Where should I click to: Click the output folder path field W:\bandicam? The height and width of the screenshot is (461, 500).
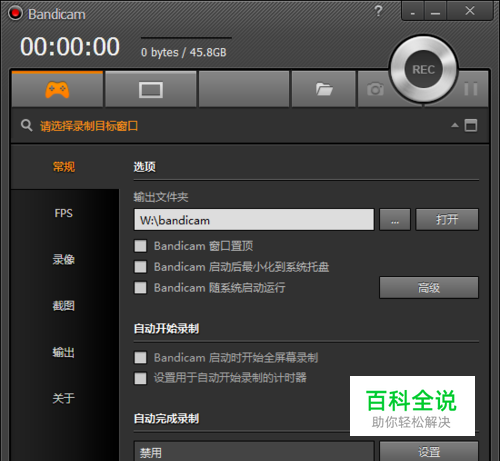click(254, 220)
